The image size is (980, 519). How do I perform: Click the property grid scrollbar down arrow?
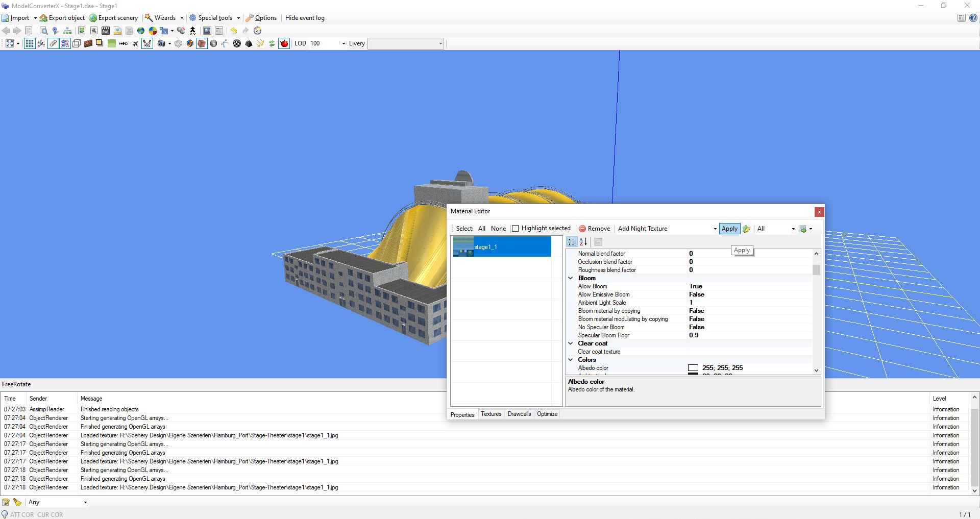pyautogui.click(x=816, y=370)
